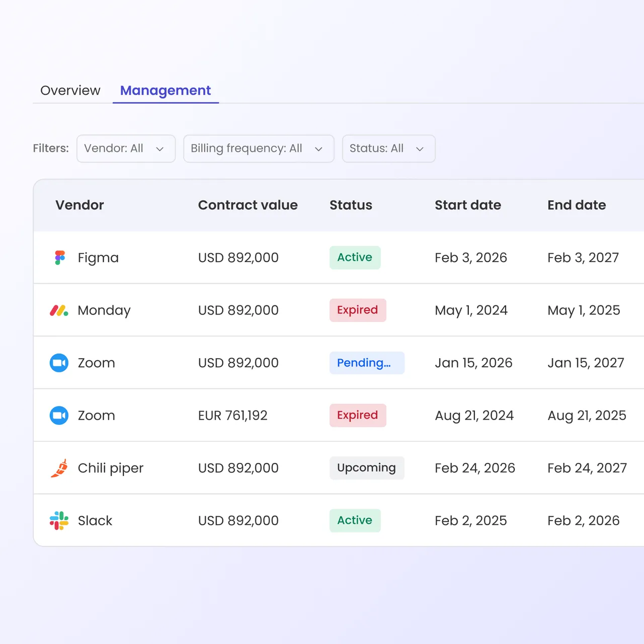Select the Monday vendor name

(104, 311)
